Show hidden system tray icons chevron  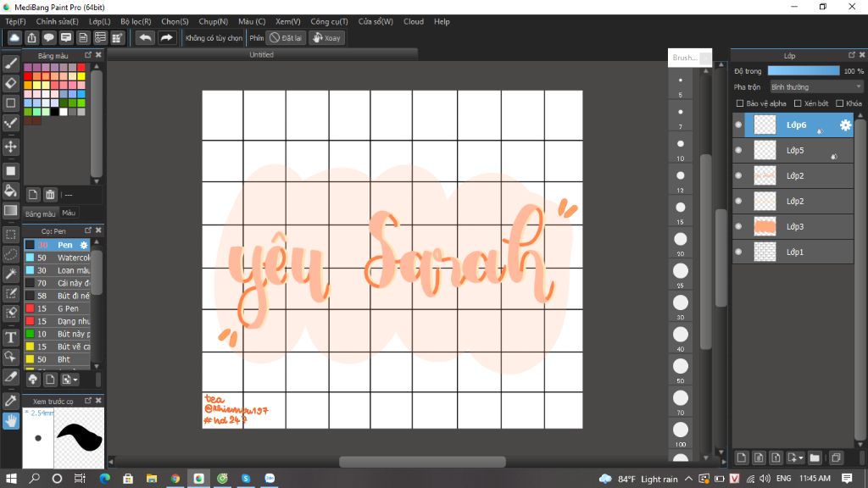pos(688,479)
